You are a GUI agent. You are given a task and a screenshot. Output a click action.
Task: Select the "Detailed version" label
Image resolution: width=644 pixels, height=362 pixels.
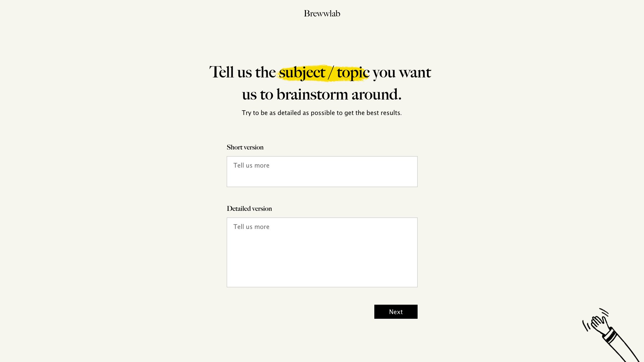coord(249,208)
